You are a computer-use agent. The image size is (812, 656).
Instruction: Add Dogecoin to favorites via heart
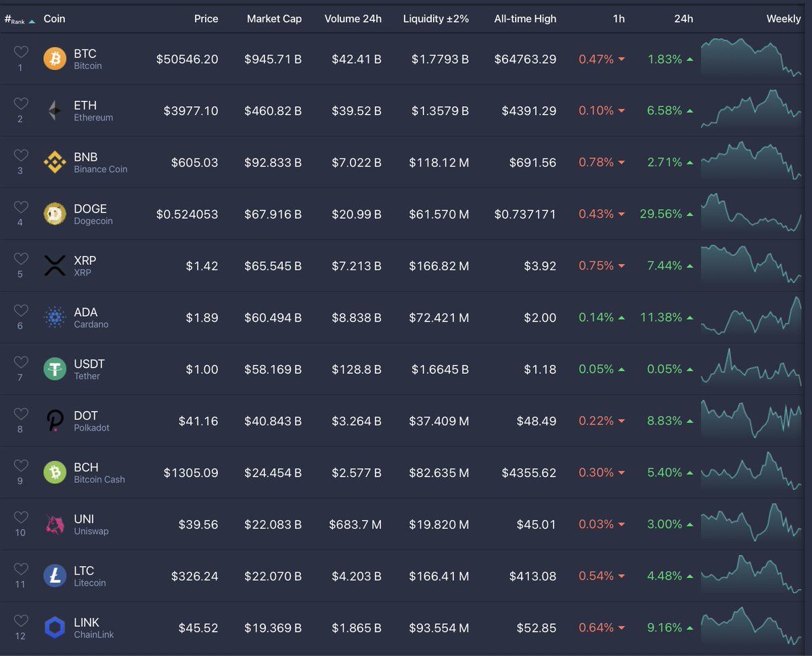21,207
